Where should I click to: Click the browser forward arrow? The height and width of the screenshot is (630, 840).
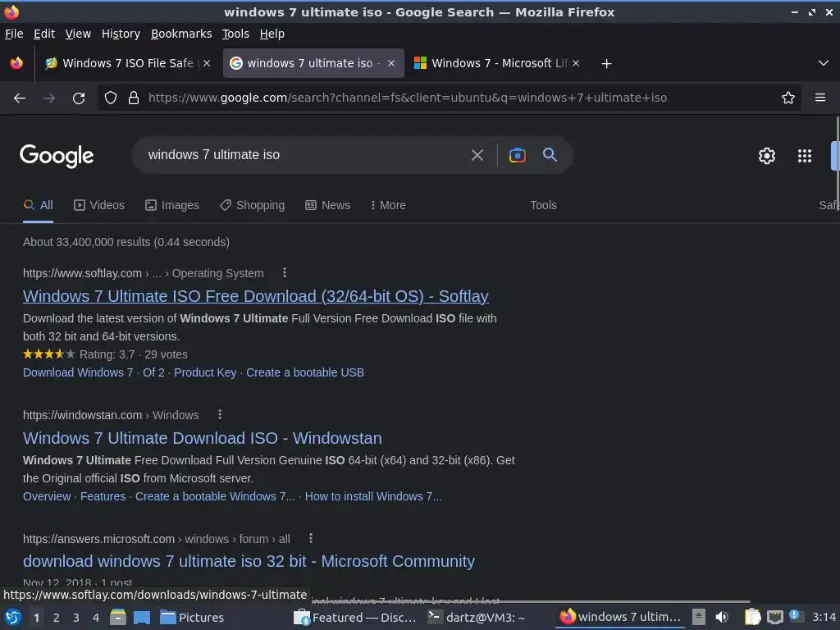coord(48,98)
